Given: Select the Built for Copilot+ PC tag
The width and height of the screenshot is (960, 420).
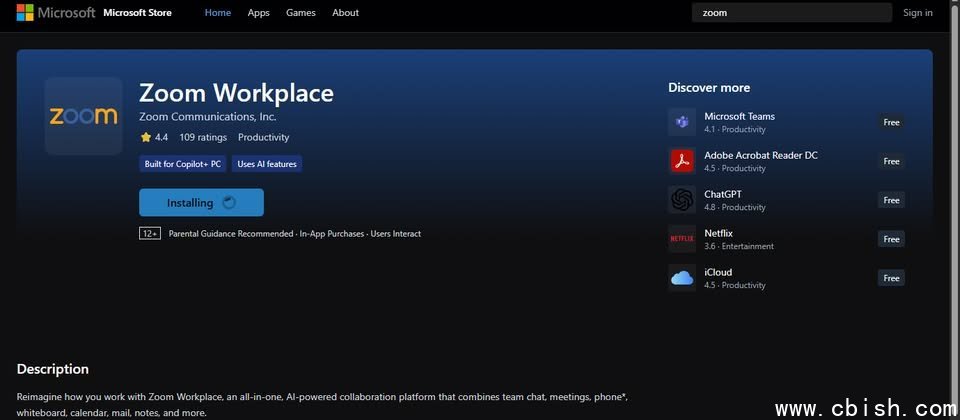Looking at the screenshot, I should pos(183,164).
